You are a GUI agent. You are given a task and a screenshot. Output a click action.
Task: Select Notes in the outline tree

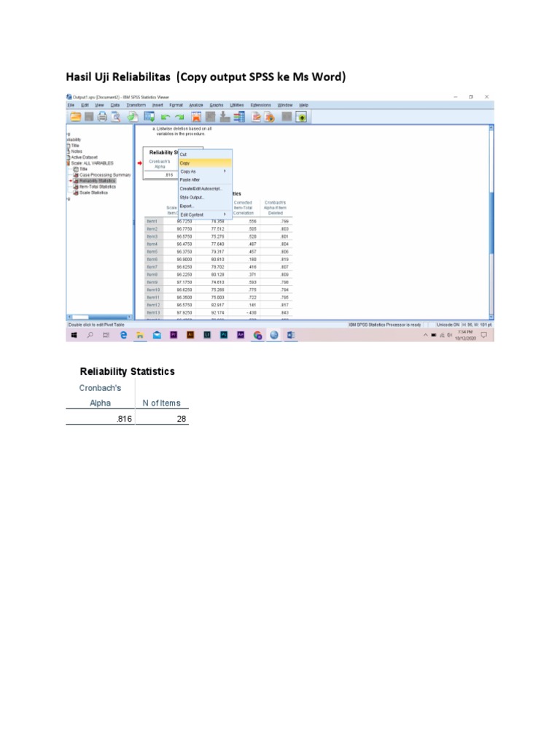pyautogui.click(x=76, y=152)
